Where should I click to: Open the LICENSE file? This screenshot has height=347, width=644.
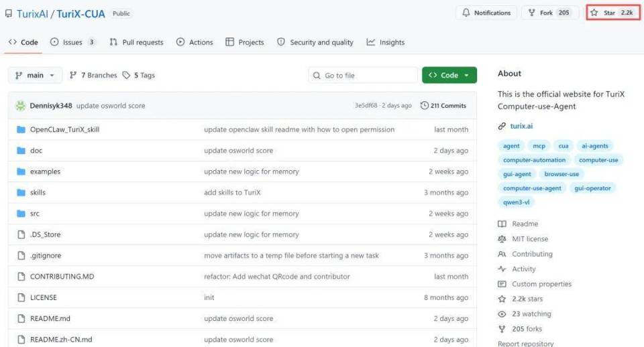tap(43, 297)
